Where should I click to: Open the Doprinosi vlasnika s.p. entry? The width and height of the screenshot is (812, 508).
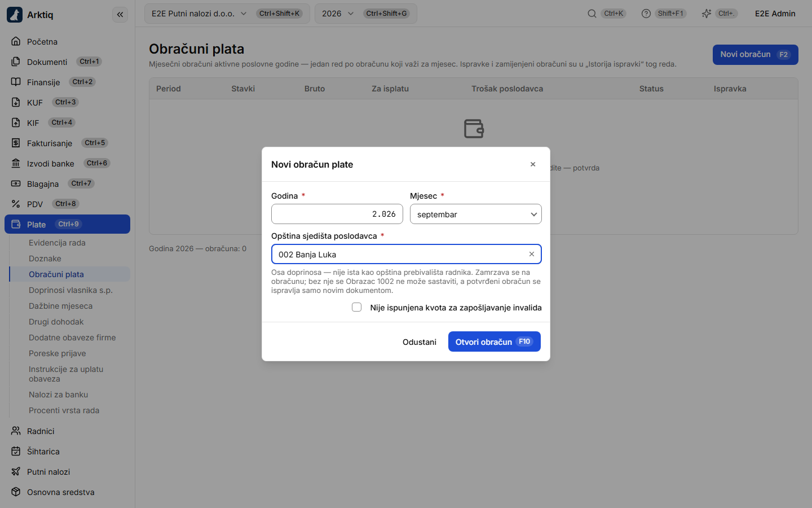[69, 290]
